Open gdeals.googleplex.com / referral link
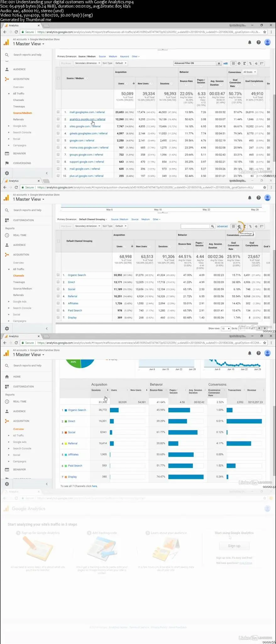Screen dimensions: 276x644 [x=88, y=133]
